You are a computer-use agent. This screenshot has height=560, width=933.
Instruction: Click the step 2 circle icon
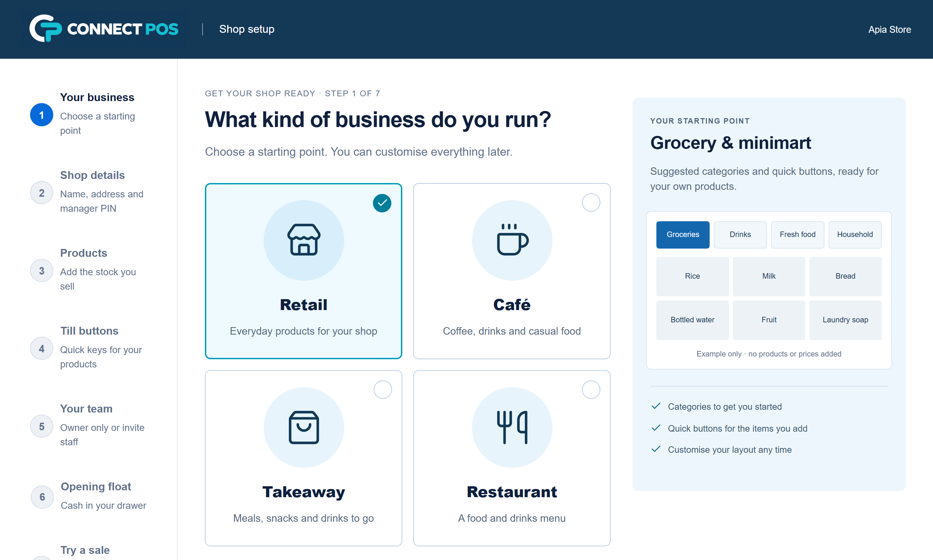coord(42,193)
